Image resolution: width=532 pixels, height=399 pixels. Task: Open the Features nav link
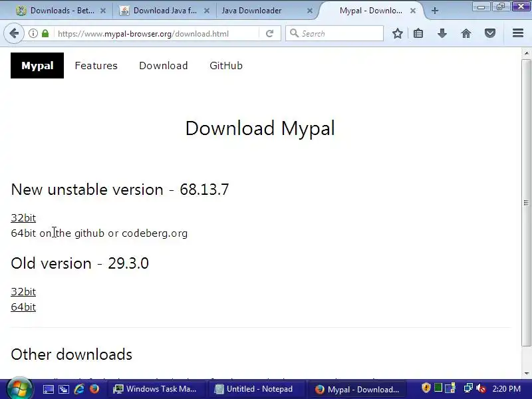click(96, 65)
